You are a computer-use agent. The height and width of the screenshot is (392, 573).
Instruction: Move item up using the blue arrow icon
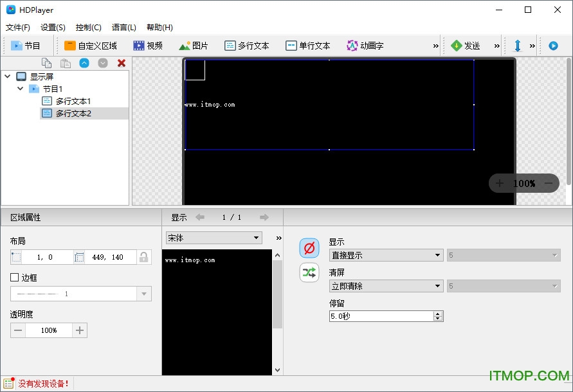point(84,62)
